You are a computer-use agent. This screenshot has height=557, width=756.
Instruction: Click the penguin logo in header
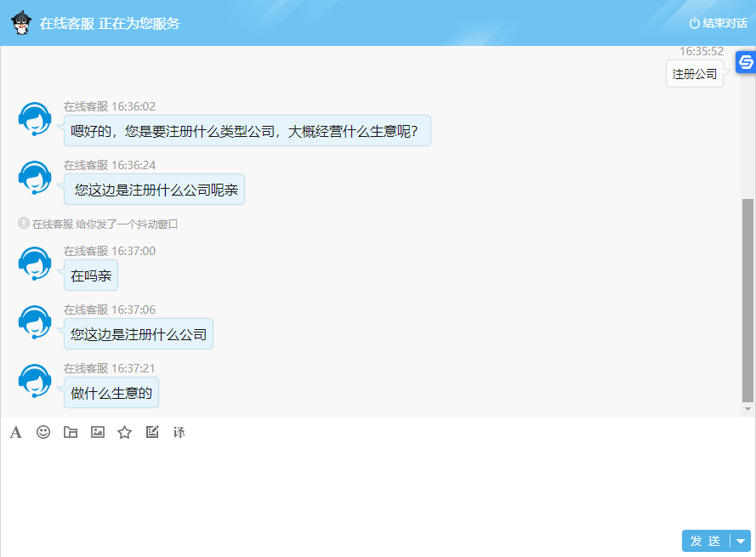point(22,23)
